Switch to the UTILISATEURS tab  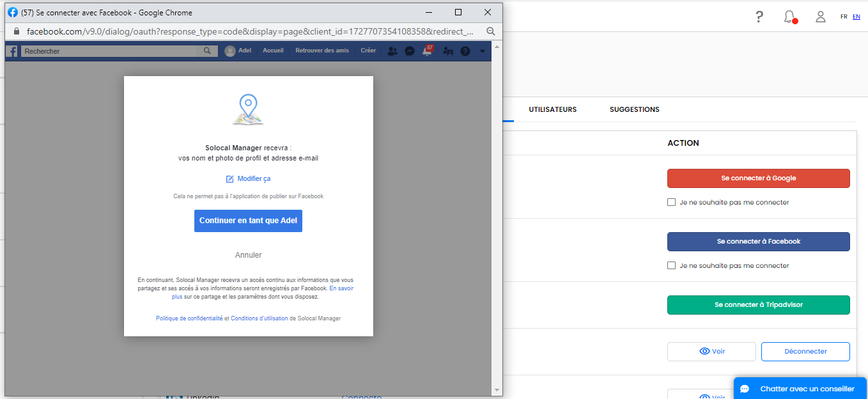553,109
